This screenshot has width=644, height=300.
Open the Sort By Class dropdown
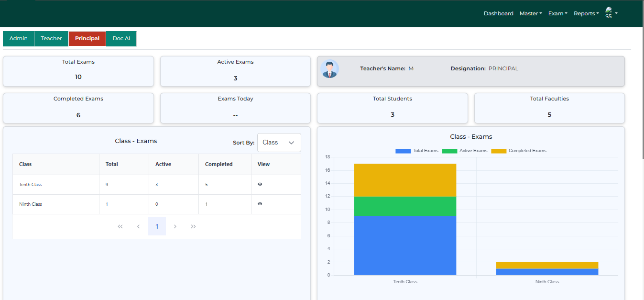279,143
